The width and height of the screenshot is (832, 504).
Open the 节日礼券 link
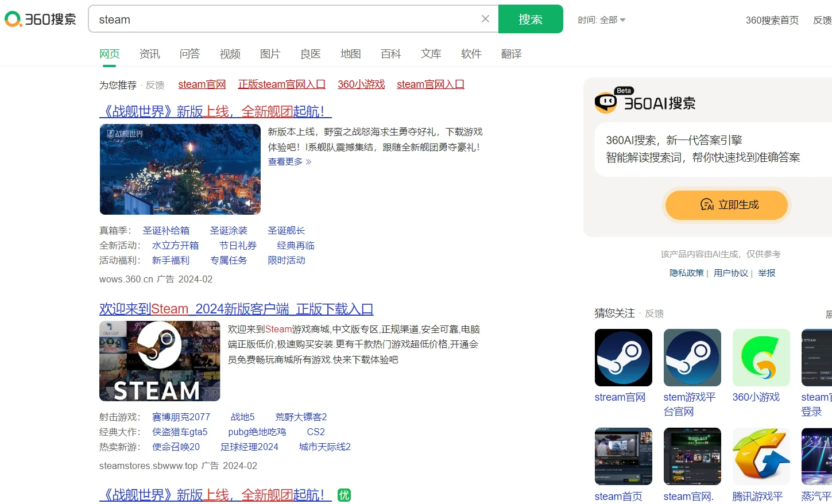[238, 245]
